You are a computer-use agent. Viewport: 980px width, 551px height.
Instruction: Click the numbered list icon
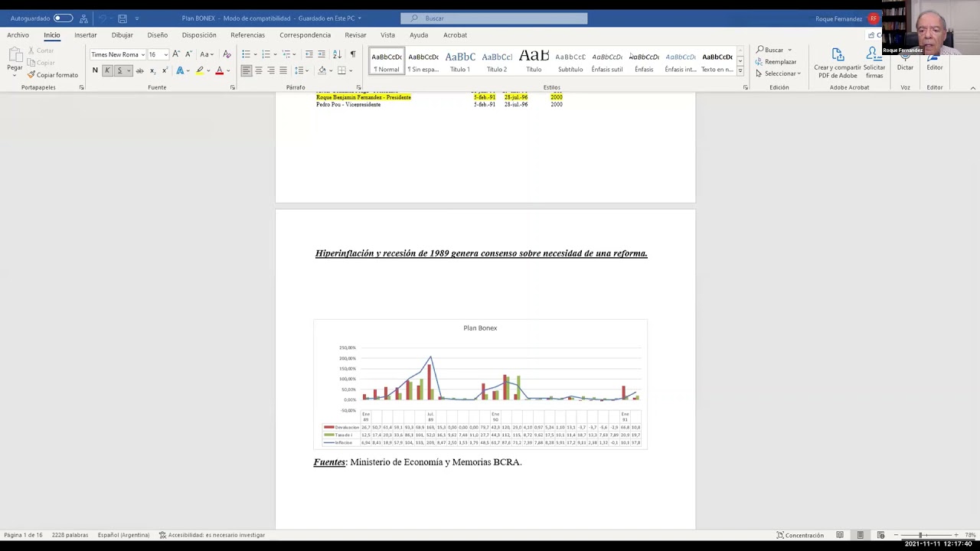coord(266,54)
